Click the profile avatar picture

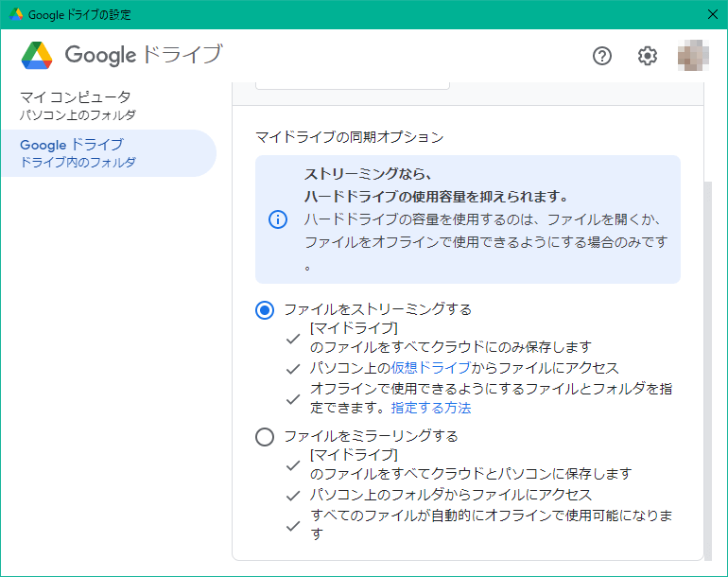[693, 56]
